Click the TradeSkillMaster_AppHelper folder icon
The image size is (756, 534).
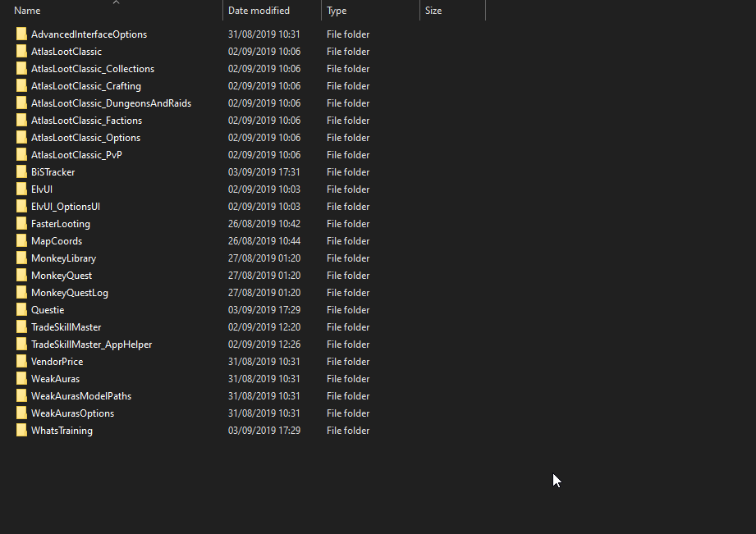click(21, 345)
